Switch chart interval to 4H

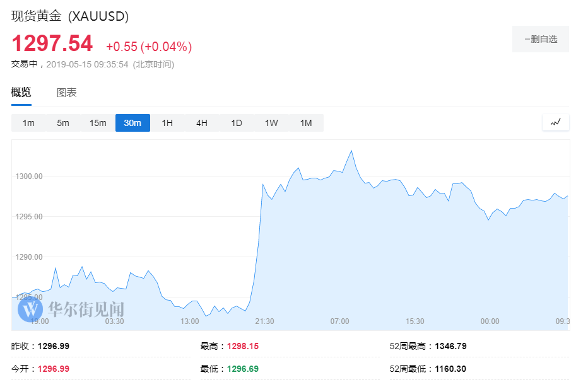point(201,123)
